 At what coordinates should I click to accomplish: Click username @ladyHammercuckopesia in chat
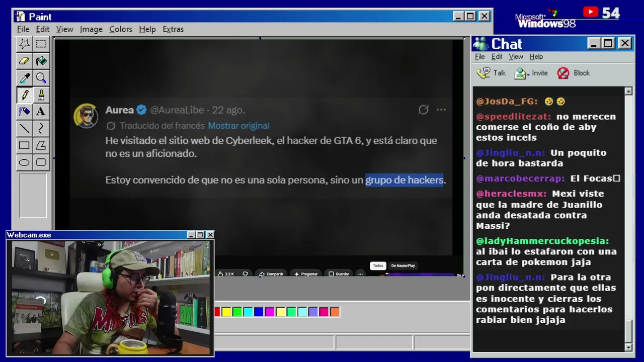click(x=542, y=241)
